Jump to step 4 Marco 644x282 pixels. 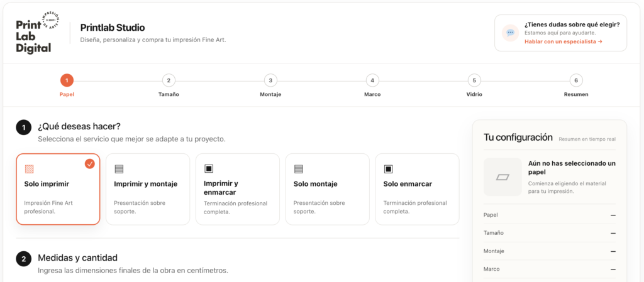coord(372,86)
